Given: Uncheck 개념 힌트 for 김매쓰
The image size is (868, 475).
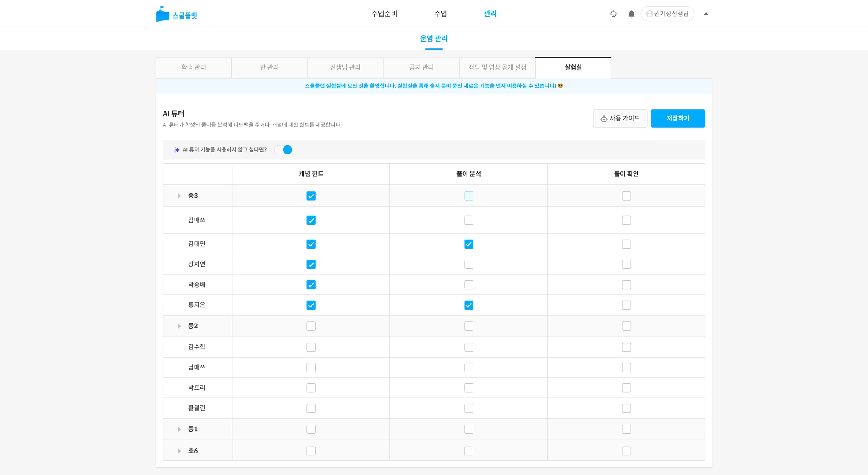Looking at the screenshot, I should pyautogui.click(x=311, y=221).
